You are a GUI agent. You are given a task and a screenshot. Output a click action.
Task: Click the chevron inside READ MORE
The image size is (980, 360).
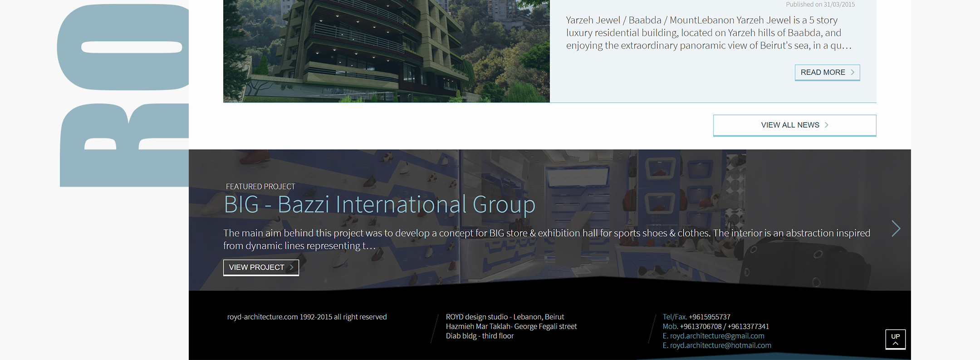tap(853, 73)
